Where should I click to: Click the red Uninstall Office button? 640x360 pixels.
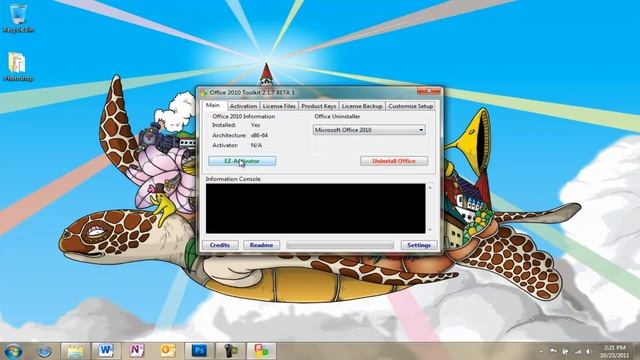[394, 161]
